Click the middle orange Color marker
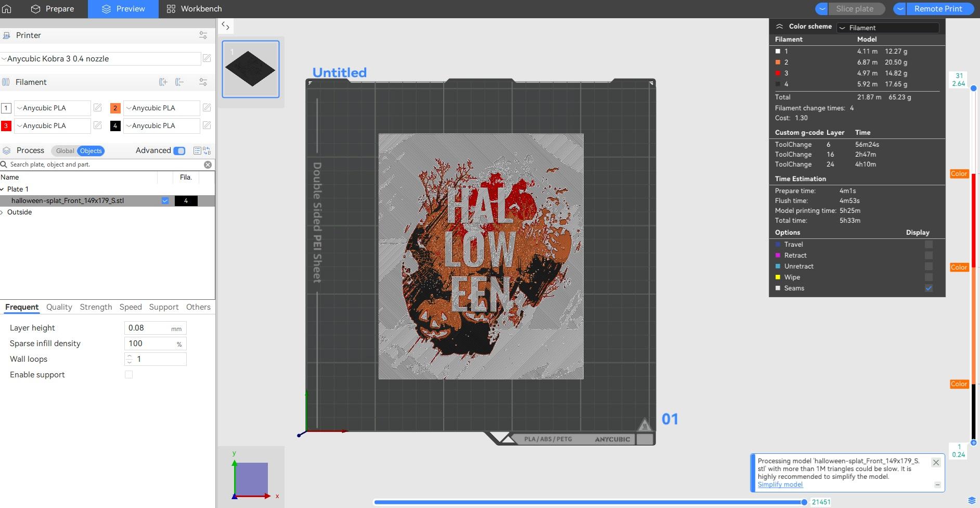The width and height of the screenshot is (980, 508). click(959, 268)
